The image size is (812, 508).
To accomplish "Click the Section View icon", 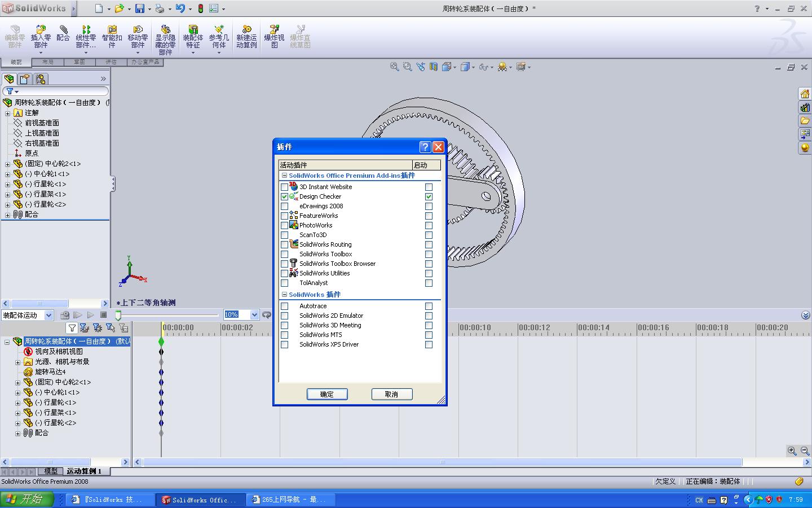I will (434, 67).
